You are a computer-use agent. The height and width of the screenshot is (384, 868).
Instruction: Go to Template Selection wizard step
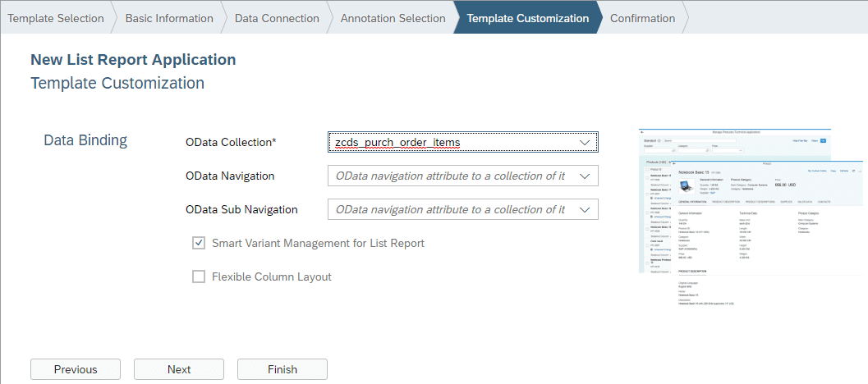(56, 18)
